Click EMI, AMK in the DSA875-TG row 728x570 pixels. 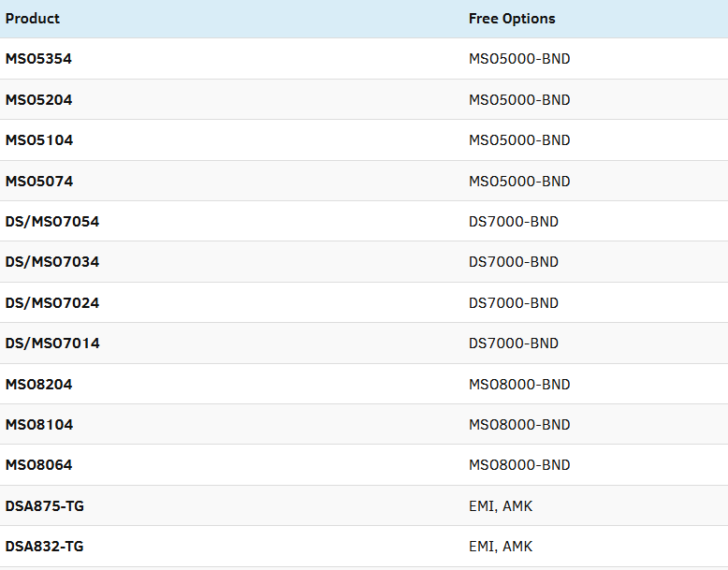point(501,505)
